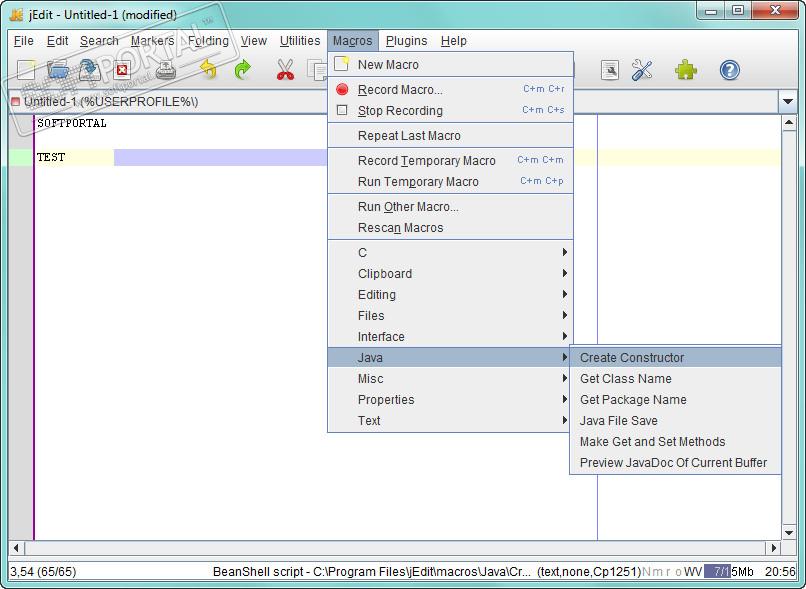Click the Cut scissors icon
The image size is (806, 589).
[285, 69]
